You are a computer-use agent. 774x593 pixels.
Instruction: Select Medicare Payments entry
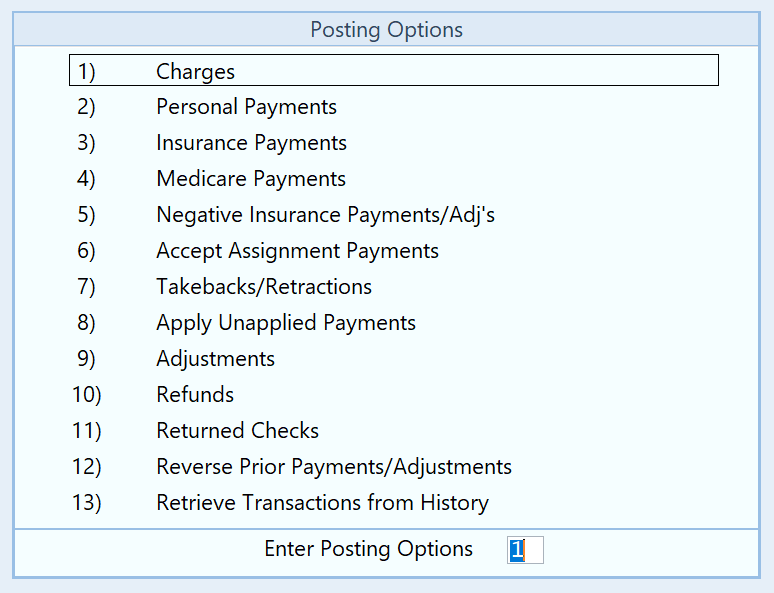click(251, 179)
